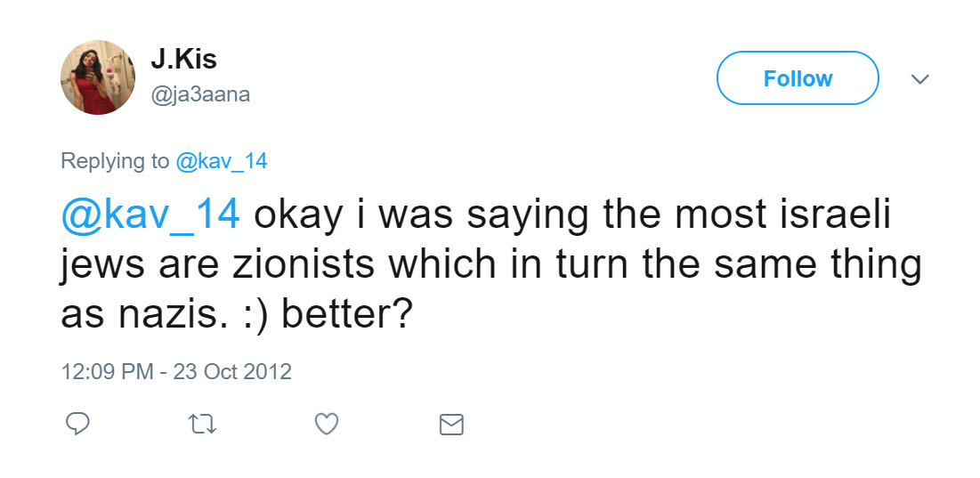Click the @ja3aana username handle

(199, 93)
